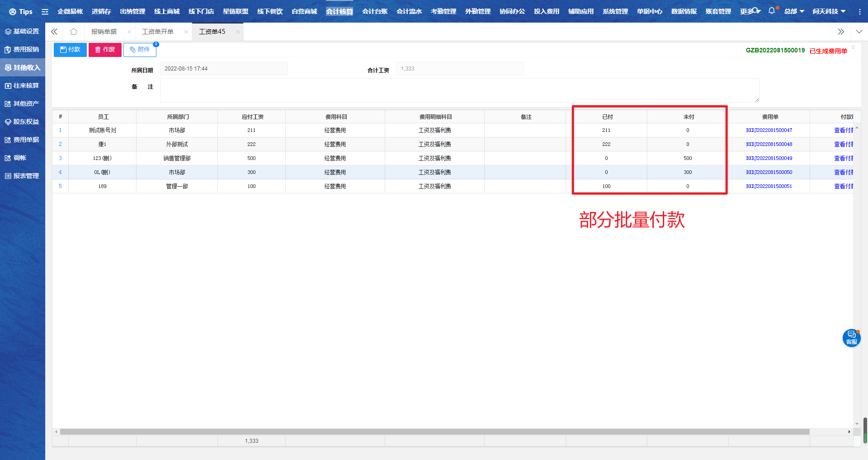Close the 报销单据 tab
The height and width of the screenshot is (460, 868).
click(129, 32)
